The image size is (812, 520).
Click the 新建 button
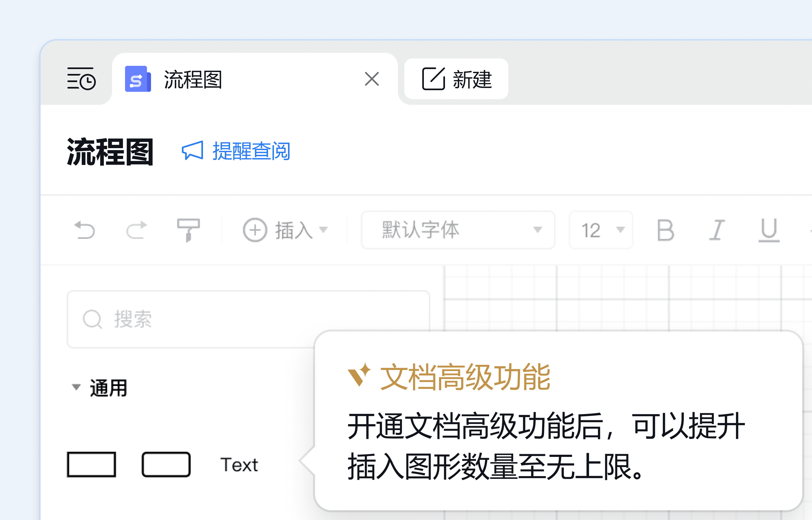pyautogui.click(x=456, y=79)
